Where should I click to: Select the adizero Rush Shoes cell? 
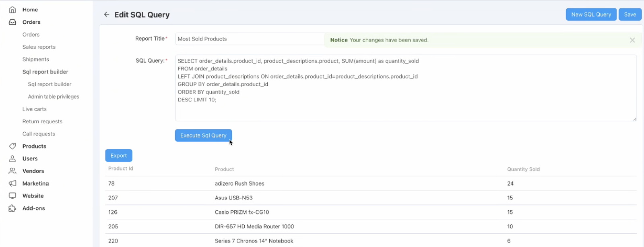(x=239, y=183)
